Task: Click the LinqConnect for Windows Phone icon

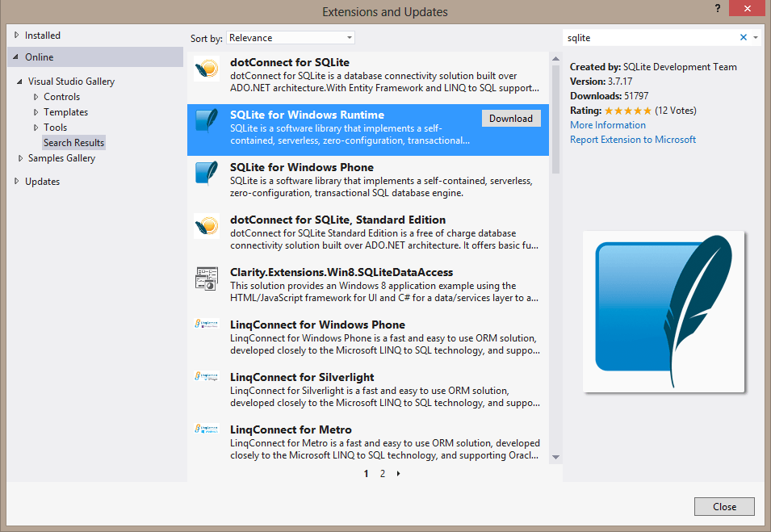Action: [x=207, y=324]
